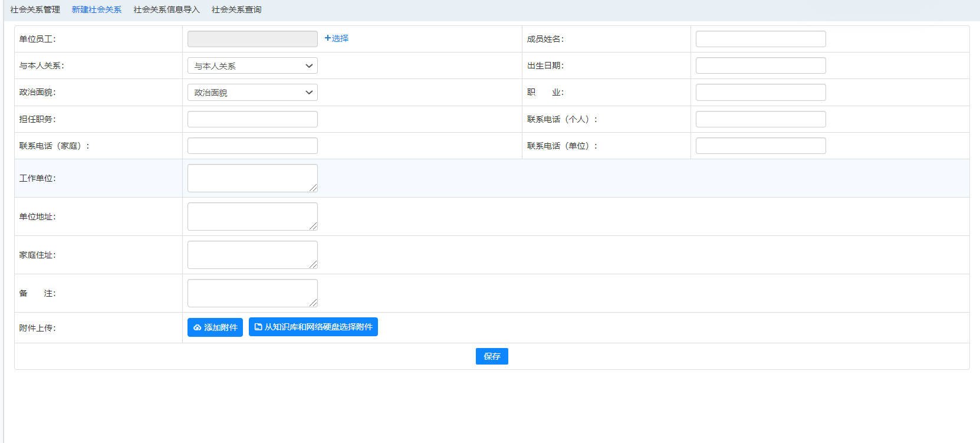Screen dimensions: 980x443
Task: Click the 家庭住址 text area
Action: 252,255
